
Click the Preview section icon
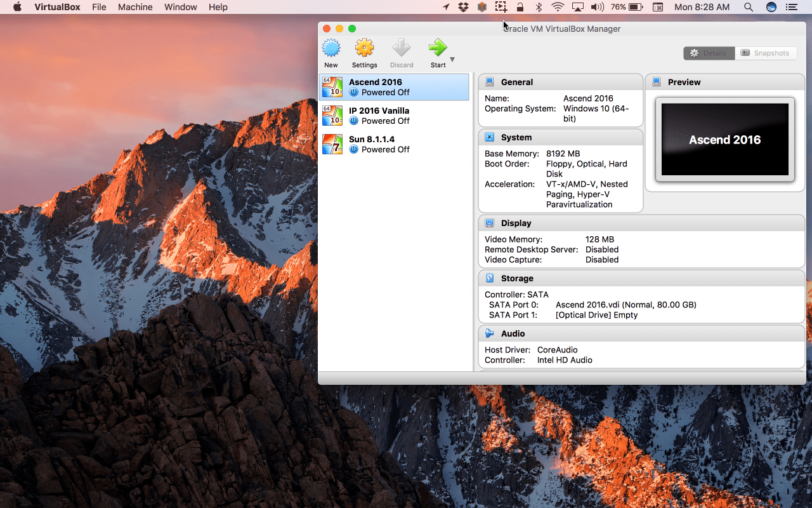click(x=656, y=82)
